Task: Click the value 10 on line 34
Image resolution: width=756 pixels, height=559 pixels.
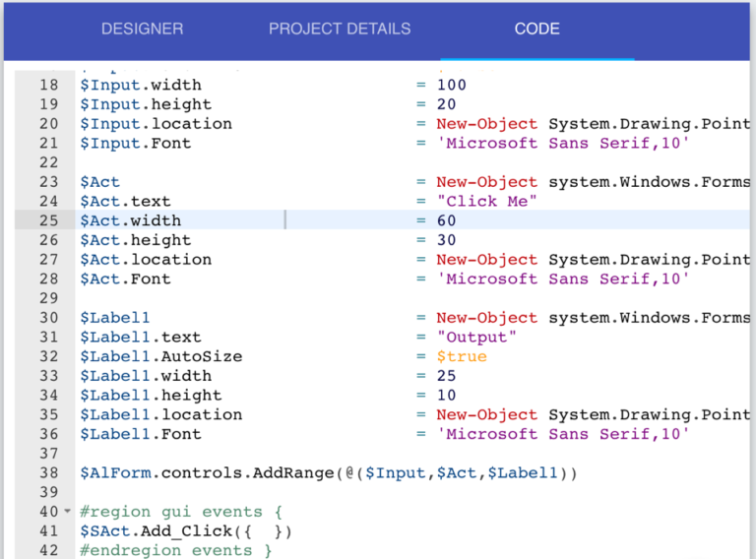Action: pos(447,396)
